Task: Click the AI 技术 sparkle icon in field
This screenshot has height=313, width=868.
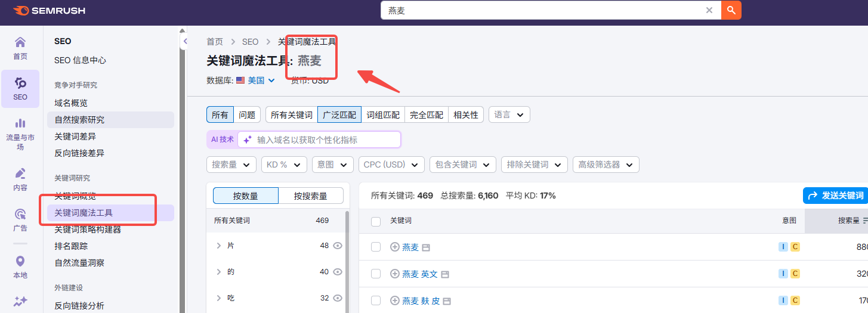Action: click(247, 140)
